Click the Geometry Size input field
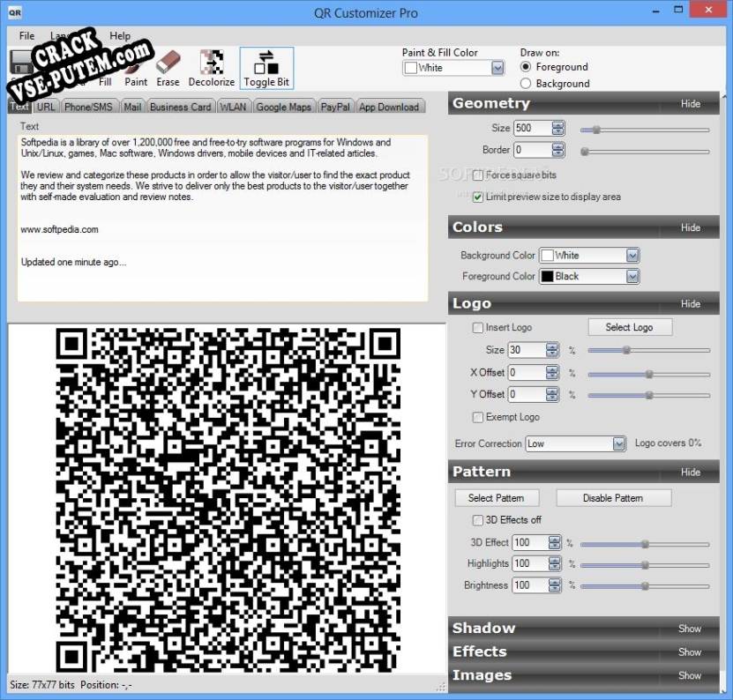The width and height of the screenshot is (733, 700). (x=533, y=128)
